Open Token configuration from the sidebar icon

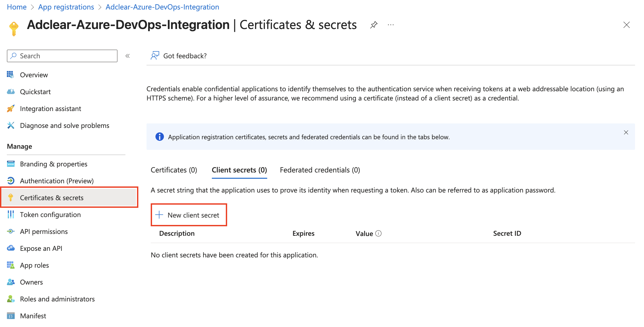[x=11, y=214]
